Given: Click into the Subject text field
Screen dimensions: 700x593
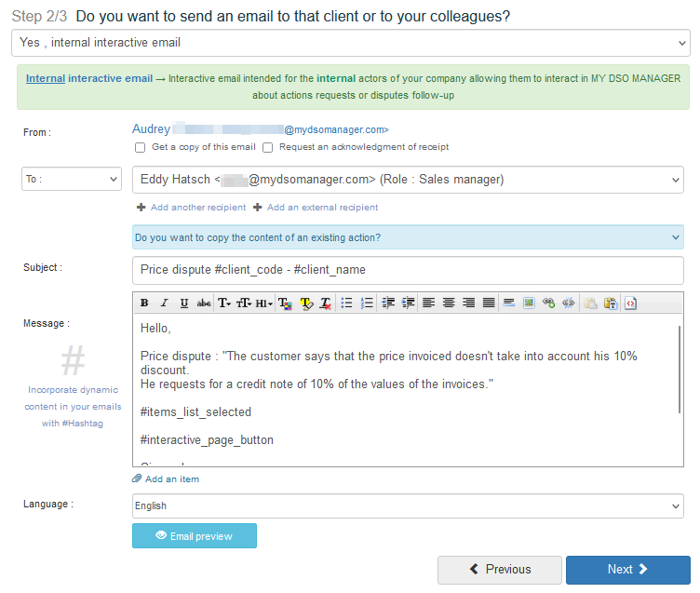Looking at the screenshot, I should [408, 270].
